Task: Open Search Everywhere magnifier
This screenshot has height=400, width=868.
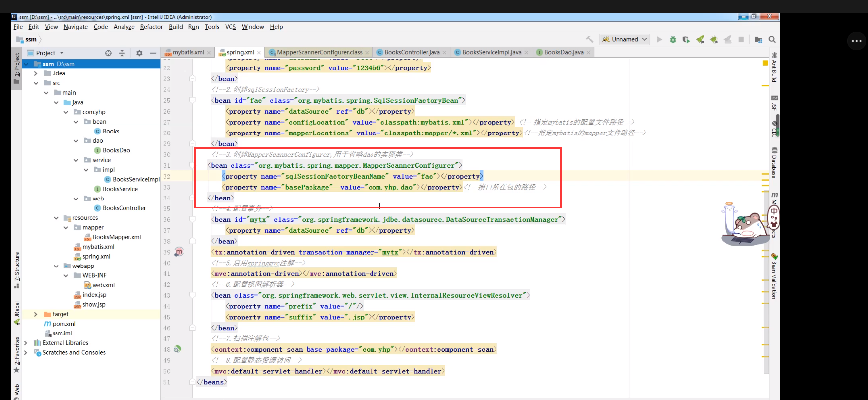Action: [772, 39]
